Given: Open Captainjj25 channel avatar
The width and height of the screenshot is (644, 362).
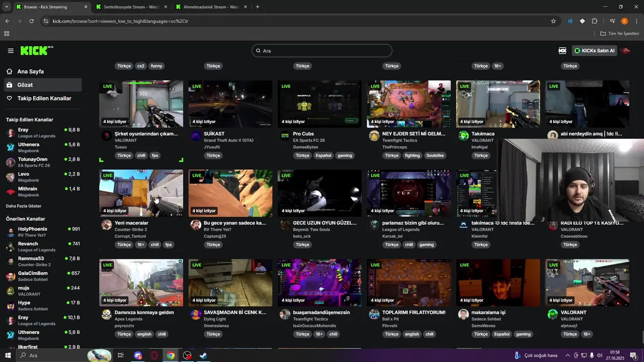Looking at the screenshot, I should [196, 225].
